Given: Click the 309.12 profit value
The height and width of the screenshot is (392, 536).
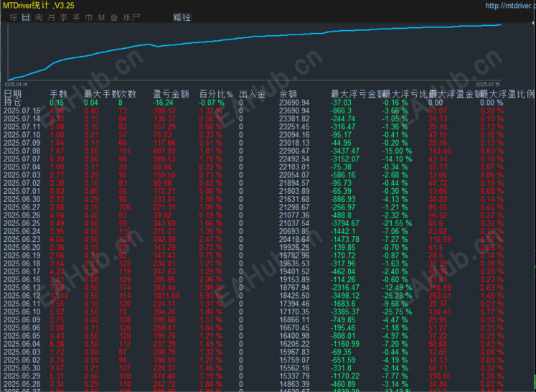Looking at the screenshot, I should pos(164,111).
